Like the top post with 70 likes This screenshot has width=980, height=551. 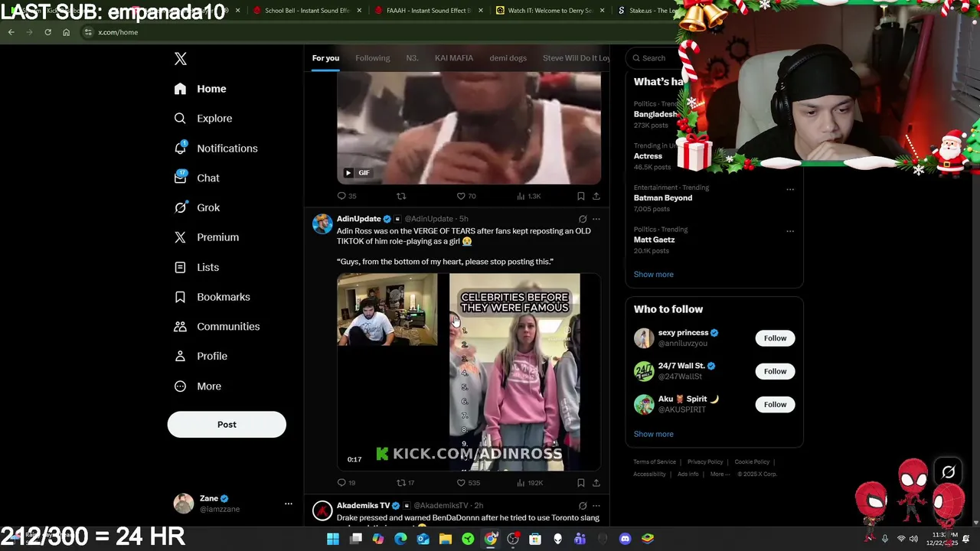click(x=466, y=196)
